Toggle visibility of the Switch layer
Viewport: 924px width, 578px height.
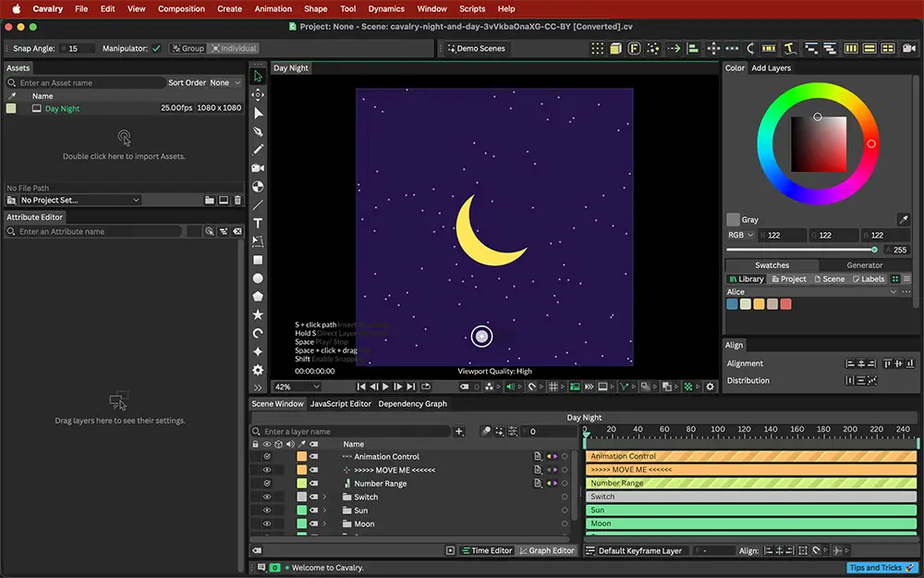click(x=267, y=497)
